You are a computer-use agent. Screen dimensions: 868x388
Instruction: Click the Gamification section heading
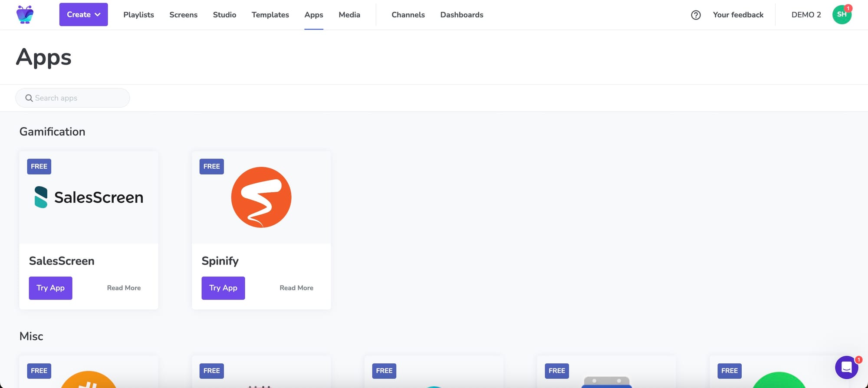[52, 132]
